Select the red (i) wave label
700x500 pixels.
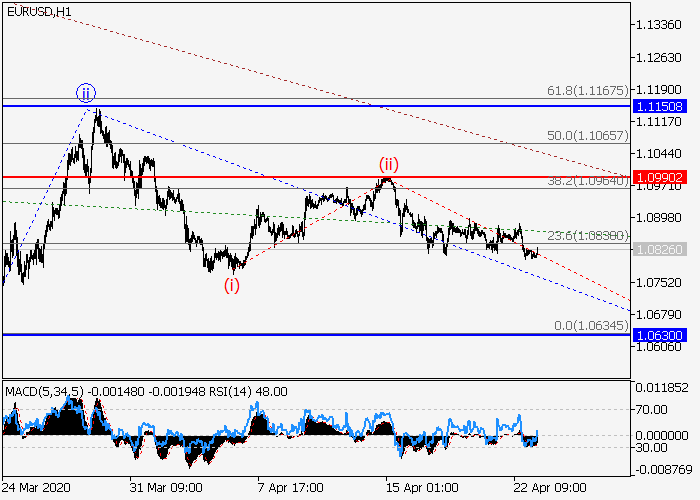pos(231,285)
